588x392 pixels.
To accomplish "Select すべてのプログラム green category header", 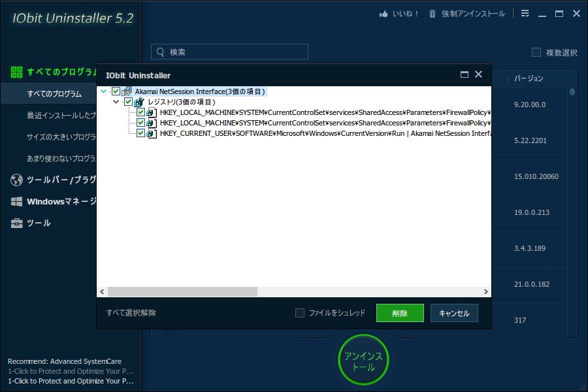I will point(61,72).
